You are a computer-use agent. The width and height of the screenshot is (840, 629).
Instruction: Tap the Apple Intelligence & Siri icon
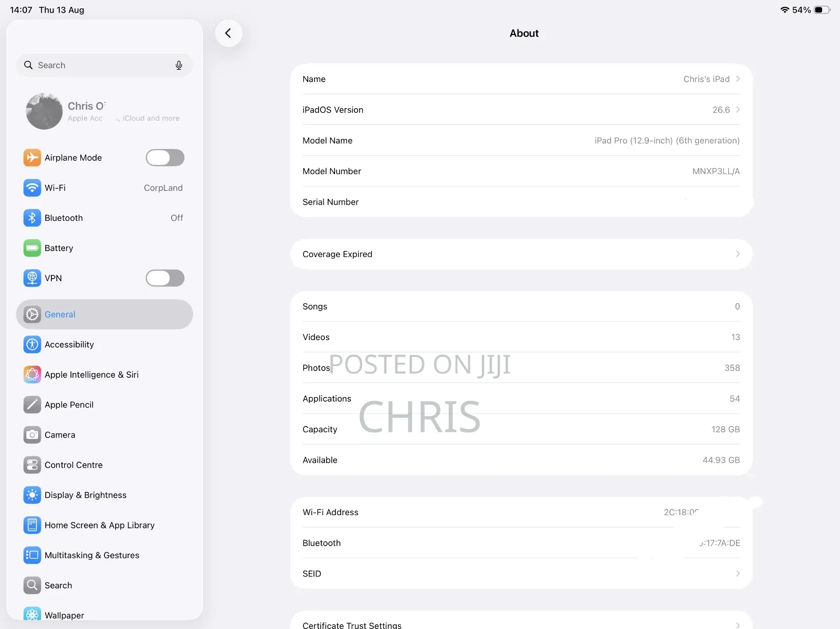(x=32, y=375)
